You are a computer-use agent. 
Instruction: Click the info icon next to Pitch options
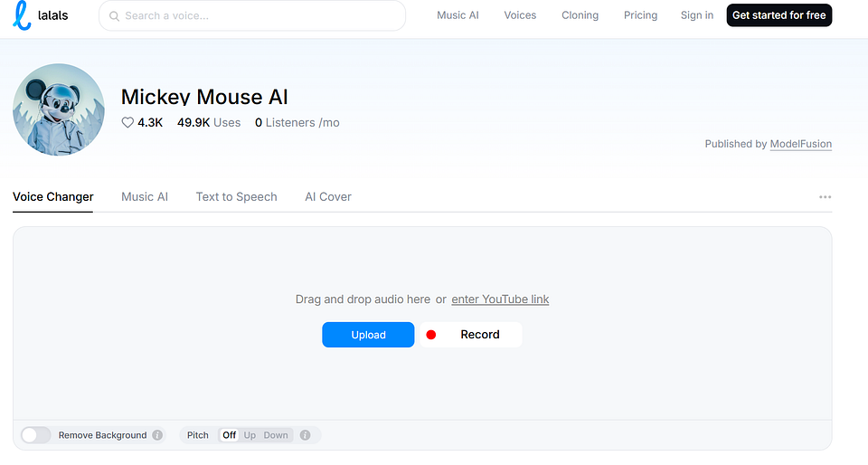305,435
